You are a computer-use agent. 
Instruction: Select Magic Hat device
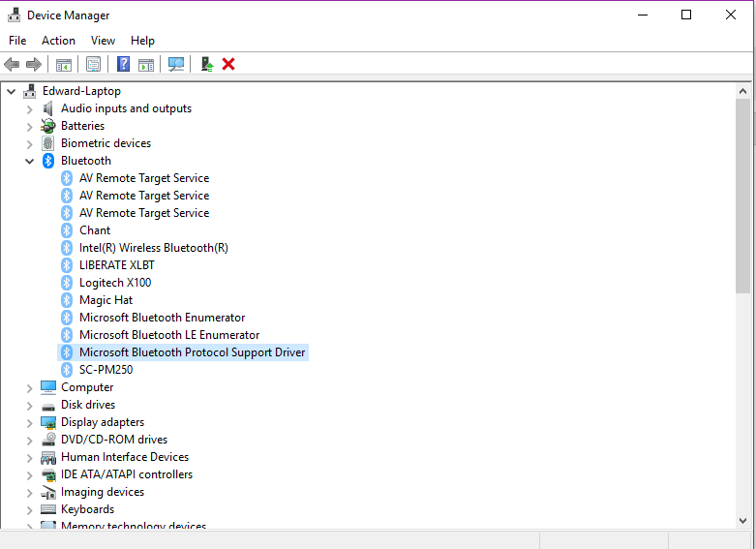(x=106, y=300)
